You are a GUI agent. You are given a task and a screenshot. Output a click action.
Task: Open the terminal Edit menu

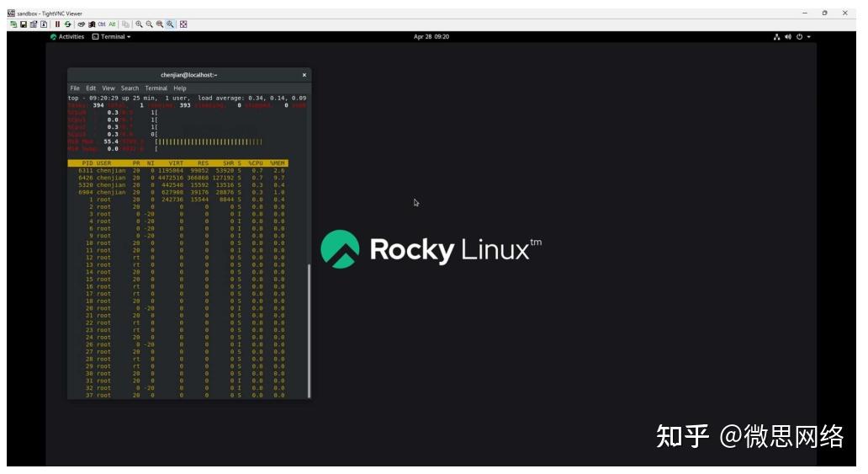tap(91, 88)
